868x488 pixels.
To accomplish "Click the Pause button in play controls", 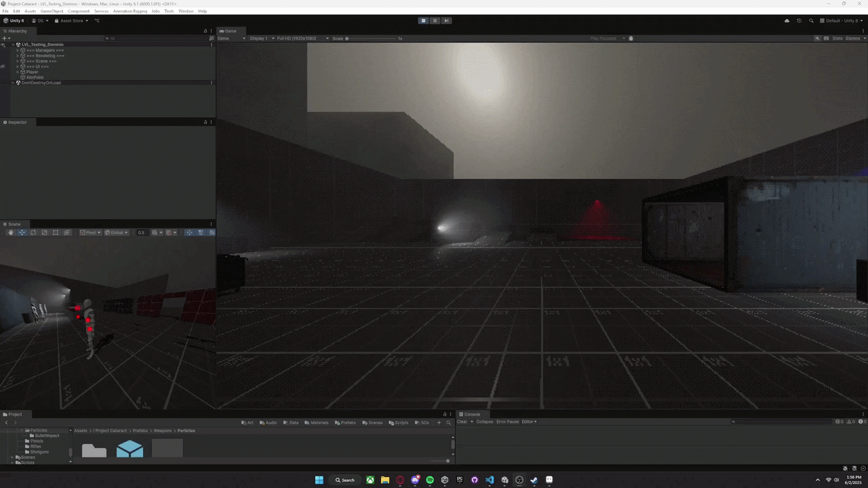I will (x=435, y=20).
